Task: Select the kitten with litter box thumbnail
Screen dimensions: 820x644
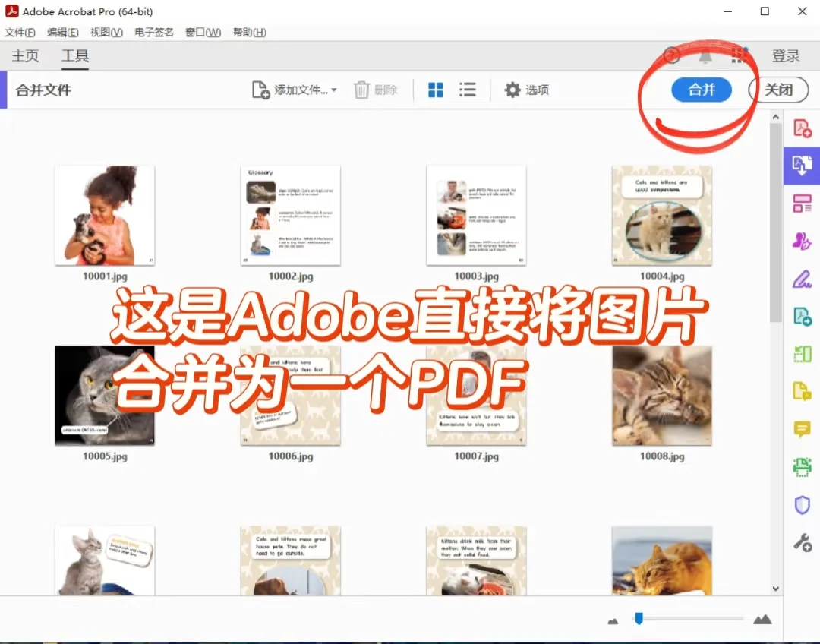Action: coord(105,560)
